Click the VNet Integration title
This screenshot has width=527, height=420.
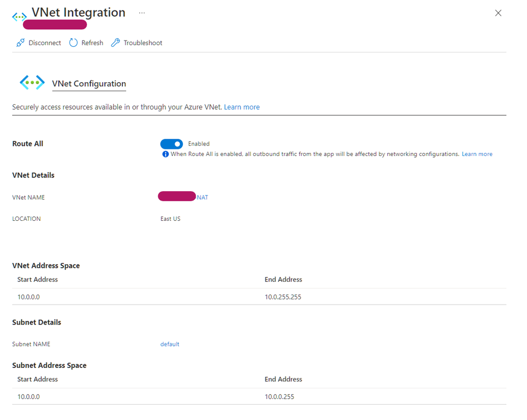click(79, 13)
